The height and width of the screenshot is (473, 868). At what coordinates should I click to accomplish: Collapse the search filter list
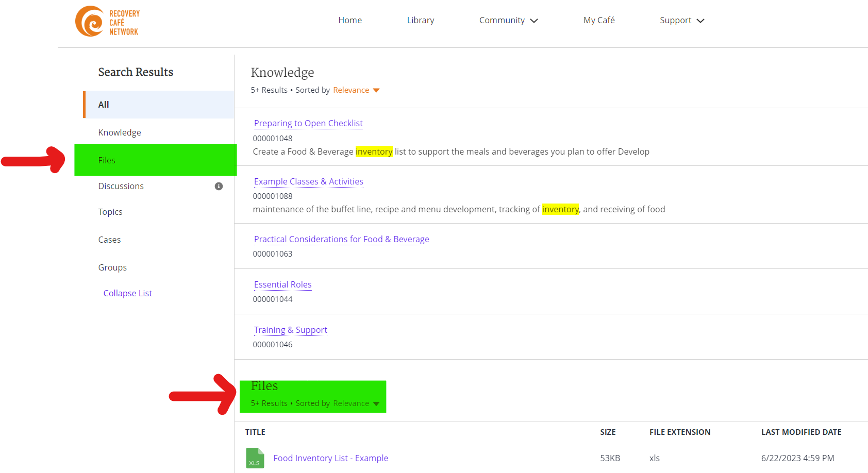point(127,293)
